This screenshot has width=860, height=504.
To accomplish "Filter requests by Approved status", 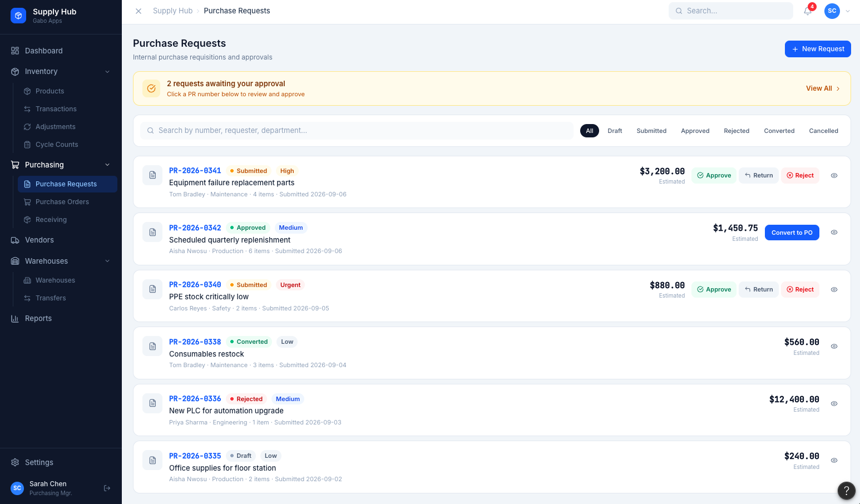I will [695, 131].
